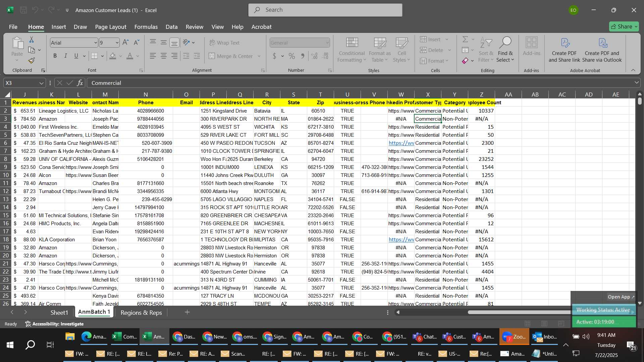This screenshot has height=362, width=644.
Task: Click the Paste clipboard icon
Action: (17, 44)
